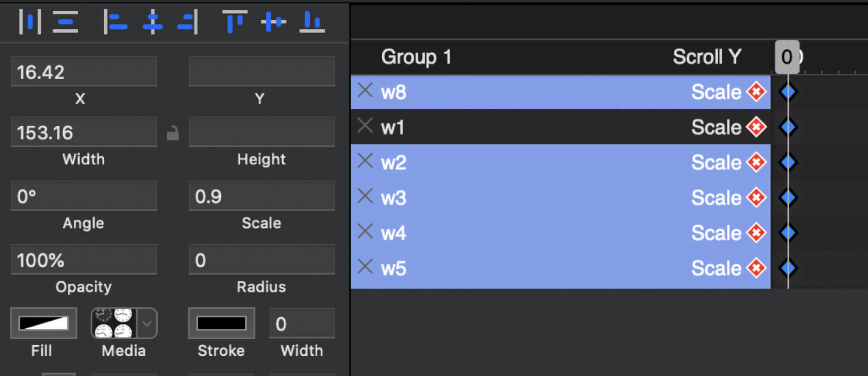The width and height of the screenshot is (868, 376).
Task: Toggle the width and height proportion lock
Action: point(173,132)
